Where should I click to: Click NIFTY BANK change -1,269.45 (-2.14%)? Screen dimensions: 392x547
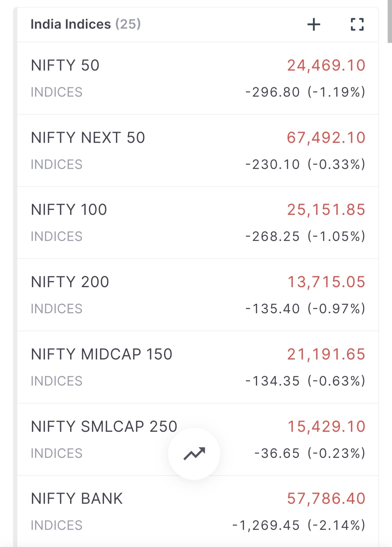[299, 525]
